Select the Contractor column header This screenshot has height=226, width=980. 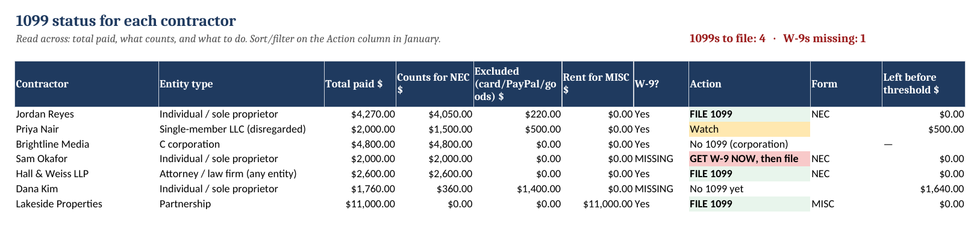pyautogui.click(x=87, y=84)
